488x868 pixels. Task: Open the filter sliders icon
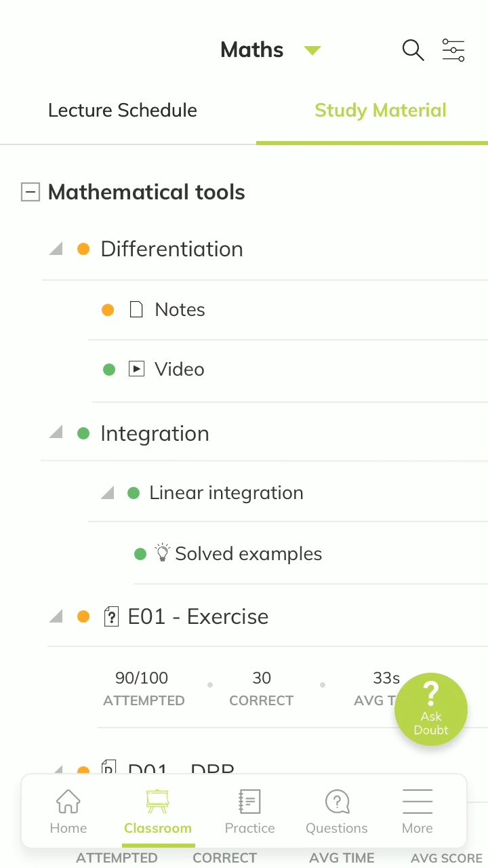point(453,50)
